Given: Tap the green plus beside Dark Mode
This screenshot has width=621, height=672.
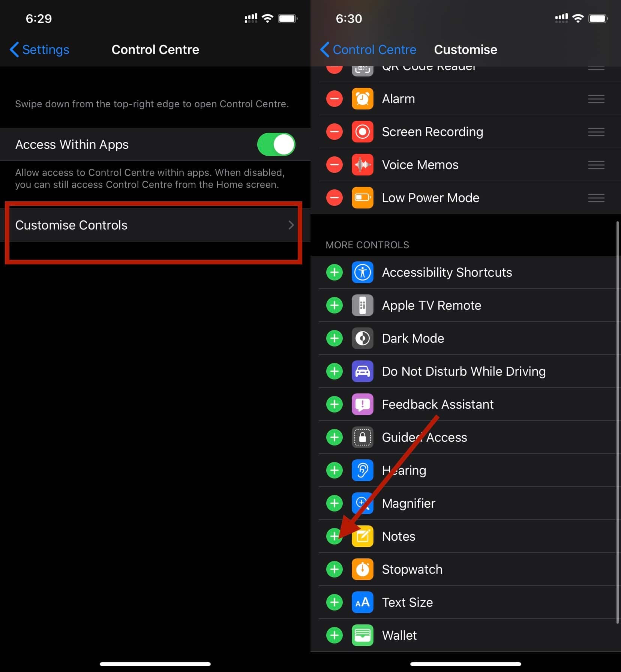Looking at the screenshot, I should [334, 338].
